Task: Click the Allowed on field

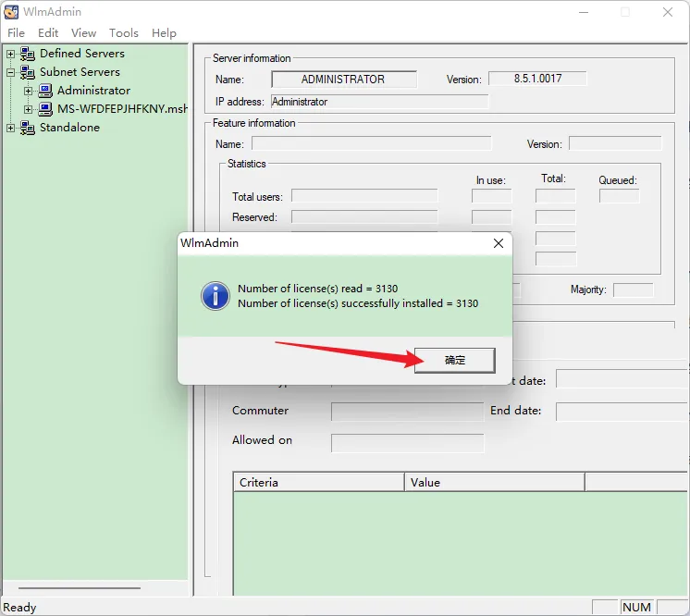Action: (x=408, y=443)
